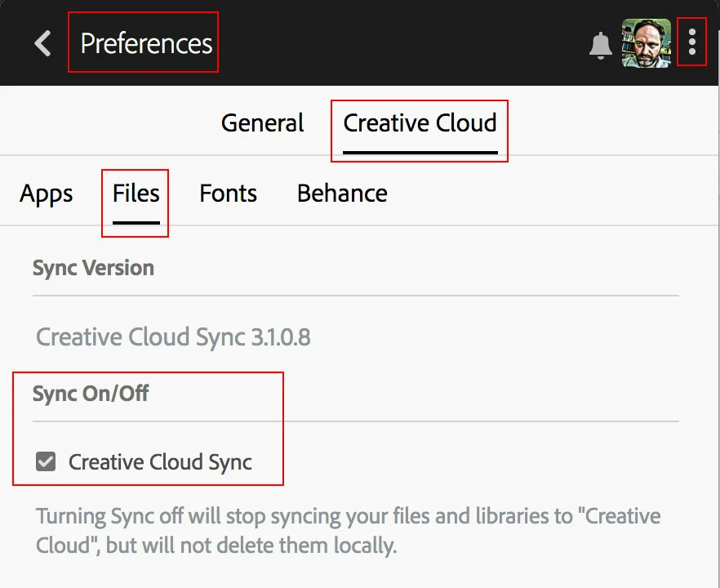Uncheck the Creative Cloud Sync checkbox
This screenshot has height=588, width=720.
[46, 461]
